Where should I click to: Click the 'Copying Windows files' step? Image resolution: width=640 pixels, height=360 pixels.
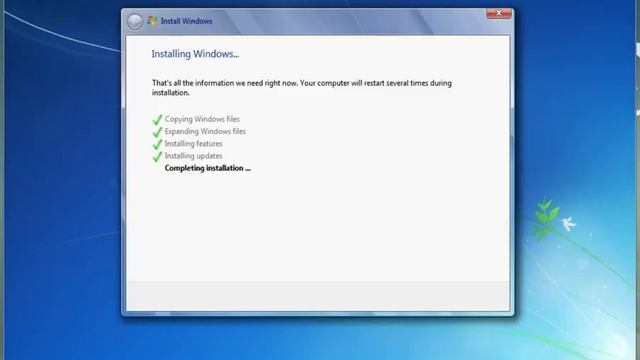(202, 119)
